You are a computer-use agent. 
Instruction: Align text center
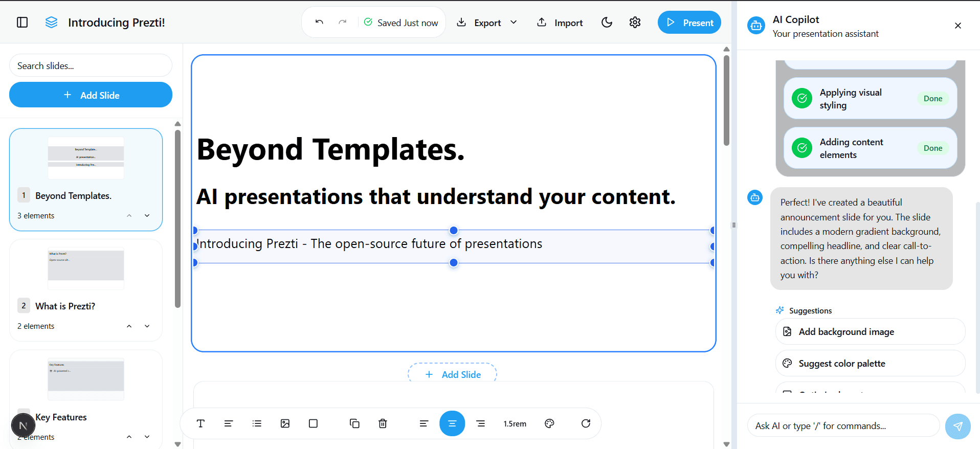(x=452, y=423)
